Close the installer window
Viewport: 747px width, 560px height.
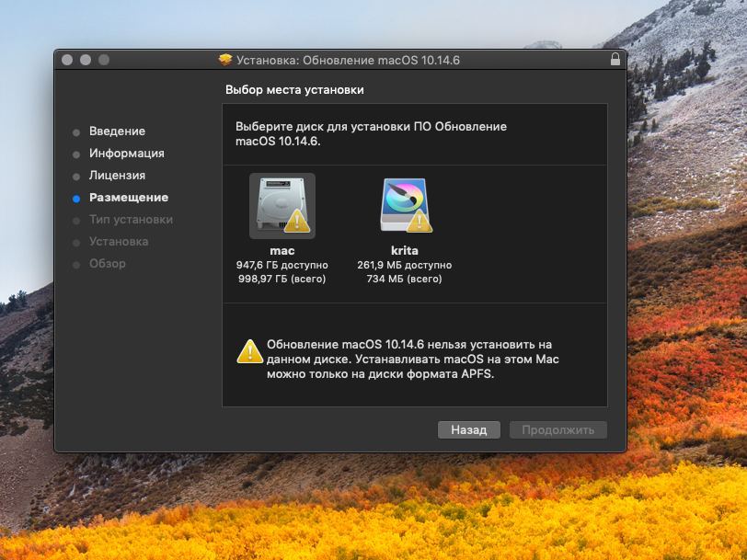pyautogui.click(x=67, y=60)
